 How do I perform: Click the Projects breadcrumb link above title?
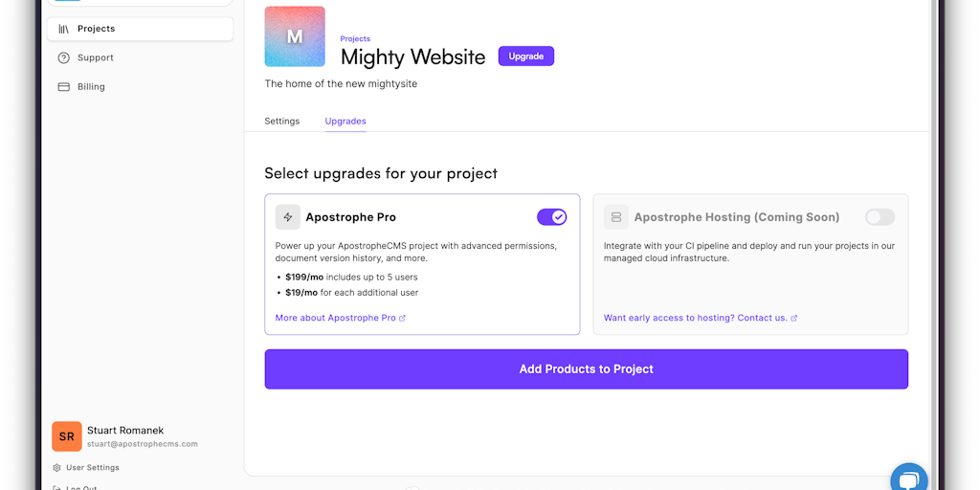355,39
